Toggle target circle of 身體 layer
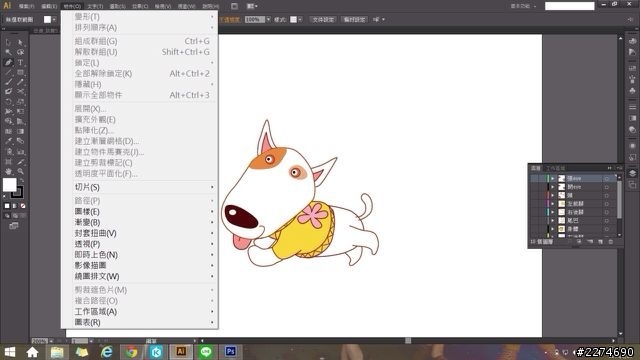 point(607,229)
